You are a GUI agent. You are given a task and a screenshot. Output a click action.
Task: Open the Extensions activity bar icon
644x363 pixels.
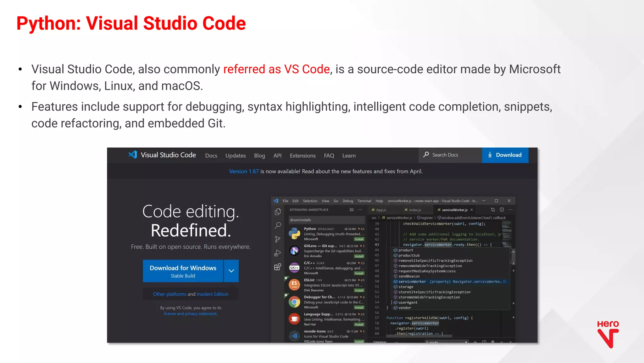pos(278,267)
